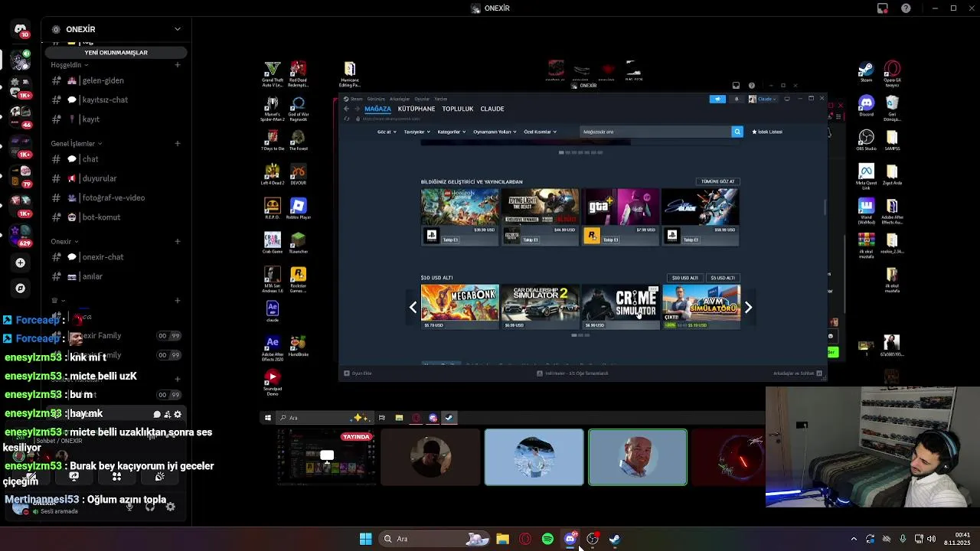
Task: Open bot-komut Discord channel
Action: point(116,217)
